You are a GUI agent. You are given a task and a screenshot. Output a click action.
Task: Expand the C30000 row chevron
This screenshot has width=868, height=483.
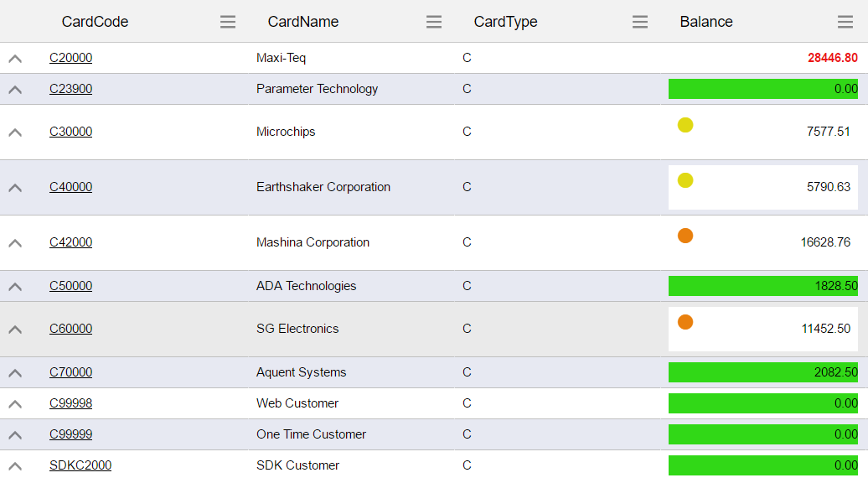pyautogui.click(x=15, y=132)
